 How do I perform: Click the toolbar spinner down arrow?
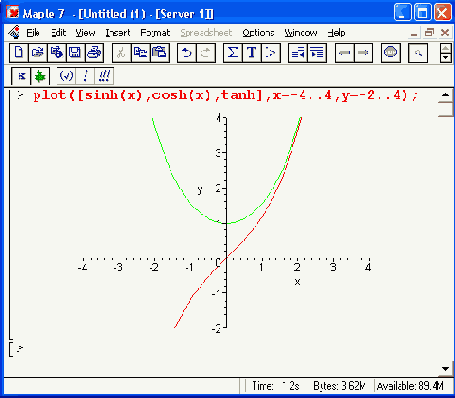tap(446, 58)
